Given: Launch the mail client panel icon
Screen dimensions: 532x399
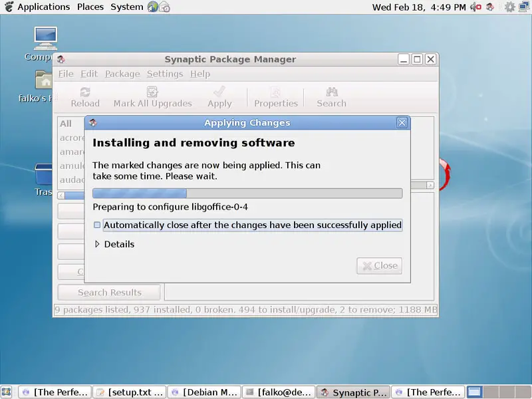Looking at the screenshot, I should [164, 7].
